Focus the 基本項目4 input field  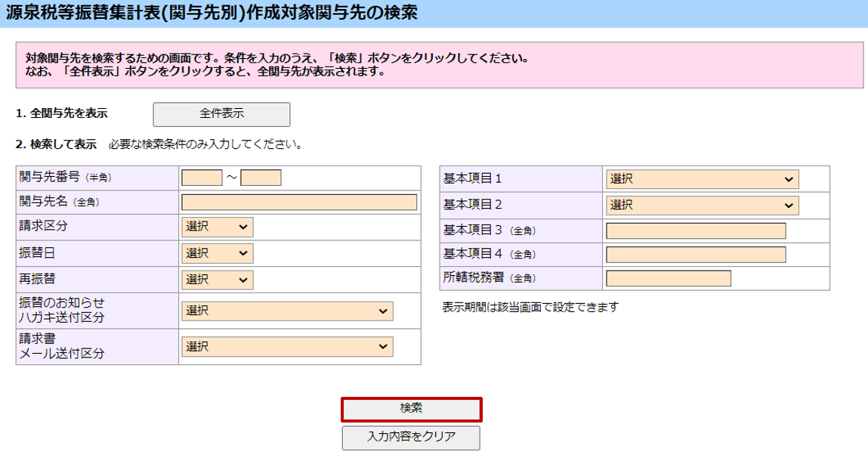pyautogui.click(x=696, y=255)
